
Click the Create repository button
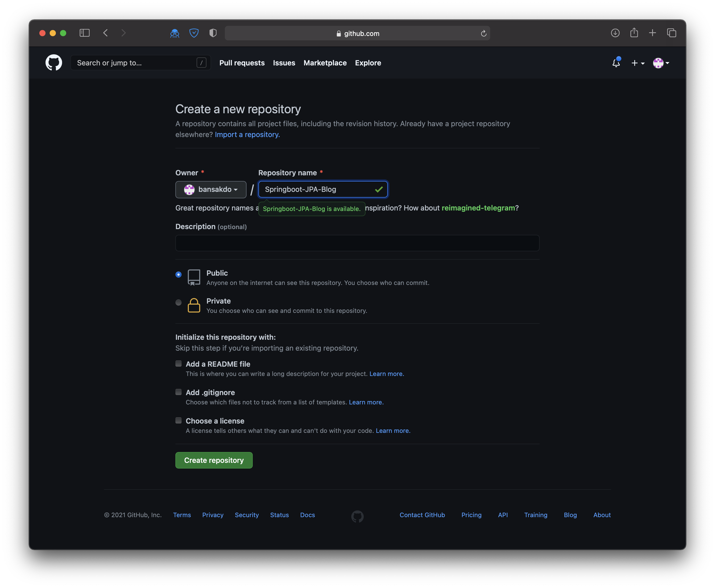214,460
